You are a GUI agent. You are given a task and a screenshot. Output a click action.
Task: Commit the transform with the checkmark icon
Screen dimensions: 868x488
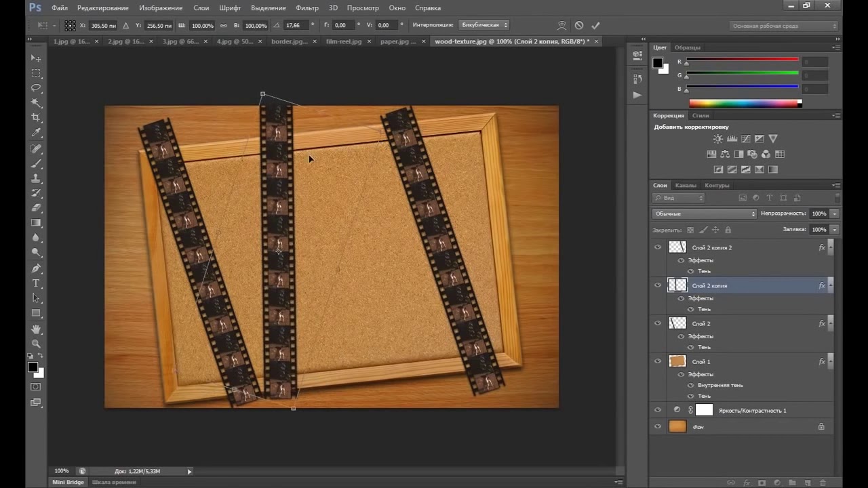click(595, 25)
